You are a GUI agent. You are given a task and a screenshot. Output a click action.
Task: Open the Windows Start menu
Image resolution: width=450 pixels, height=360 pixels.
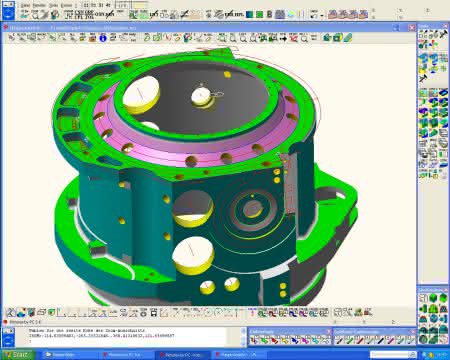tap(17, 354)
